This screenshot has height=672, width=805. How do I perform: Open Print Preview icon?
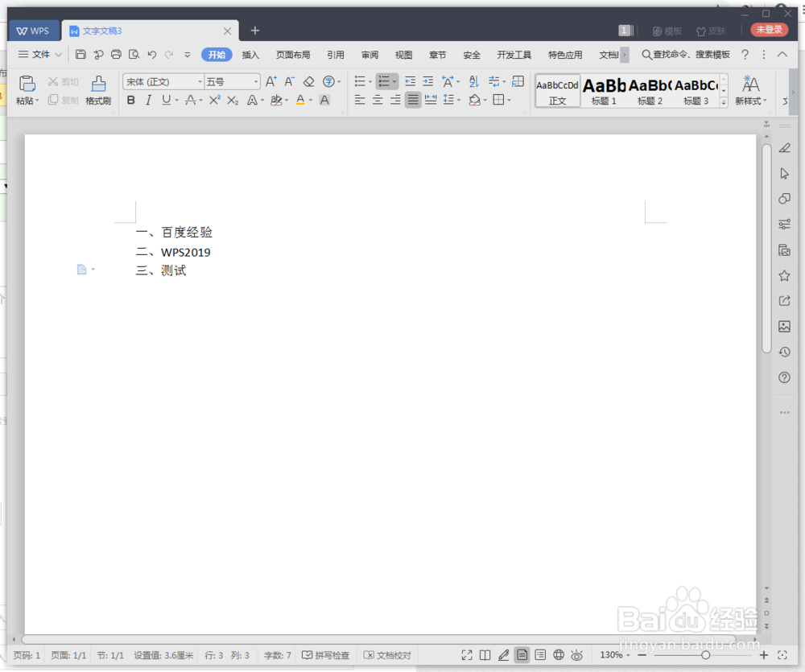(134, 55)
